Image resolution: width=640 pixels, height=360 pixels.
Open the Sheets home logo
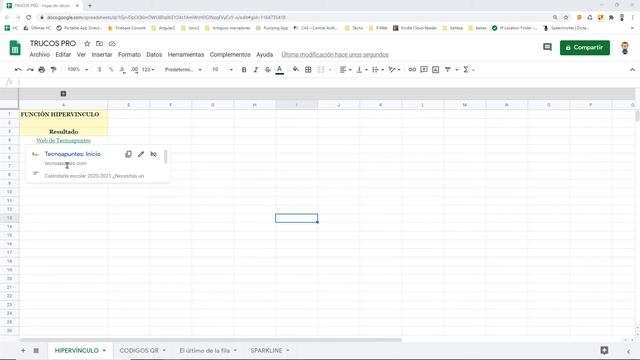(x=15, y=48)
